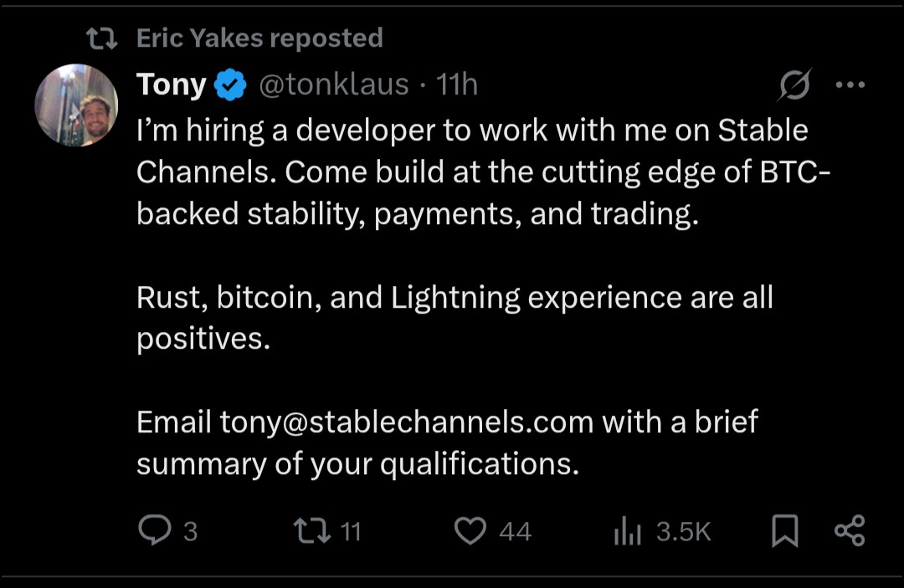This screenshot has height=588, width=904.
Task: Click the like count 44
Action: [x=515, y=531]
